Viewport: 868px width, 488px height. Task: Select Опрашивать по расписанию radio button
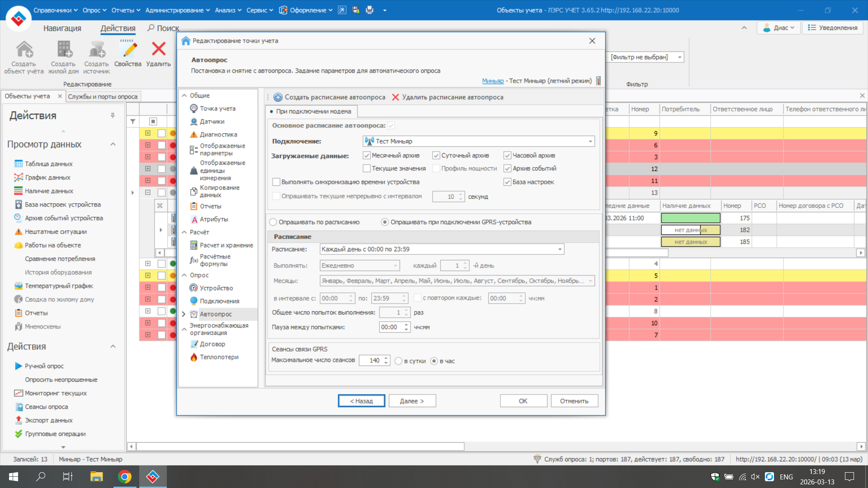point(273,222)
